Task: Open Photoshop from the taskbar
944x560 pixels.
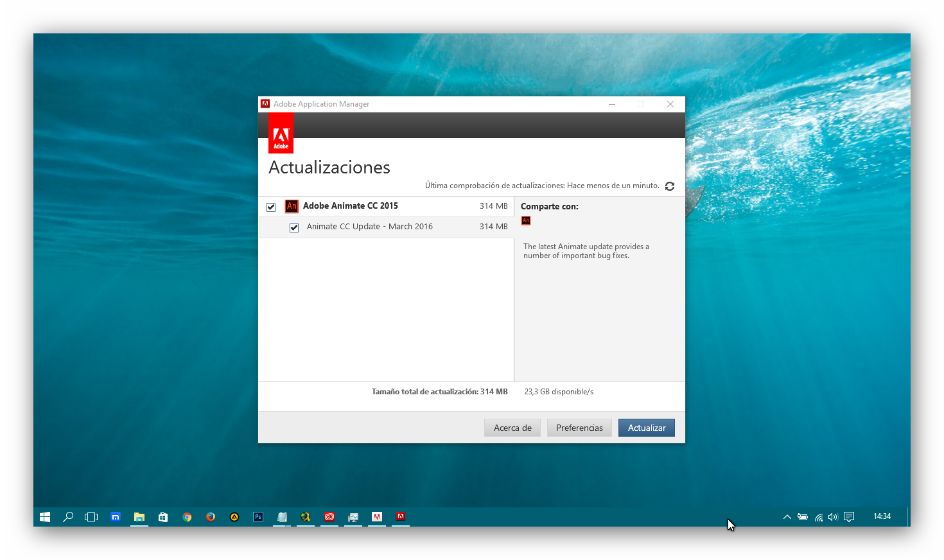Action: (258, 517)
